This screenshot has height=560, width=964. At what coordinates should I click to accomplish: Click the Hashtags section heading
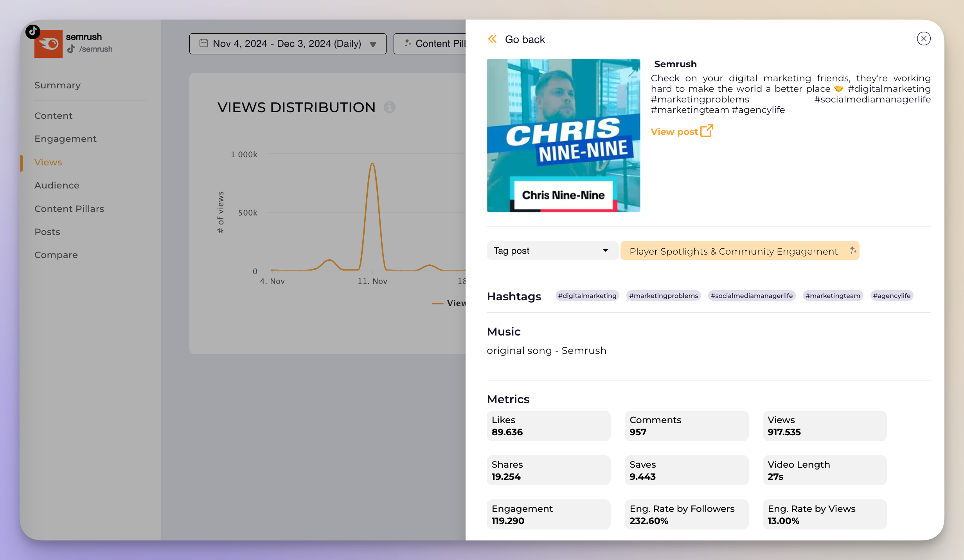coord(514,296)
